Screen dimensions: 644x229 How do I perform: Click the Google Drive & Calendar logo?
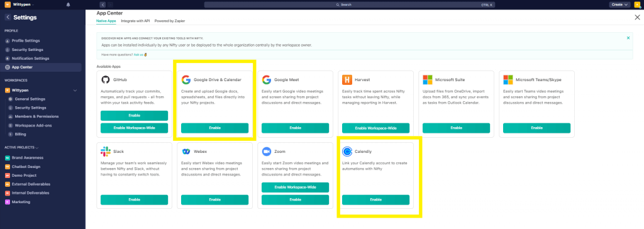[x=186, y=80]
